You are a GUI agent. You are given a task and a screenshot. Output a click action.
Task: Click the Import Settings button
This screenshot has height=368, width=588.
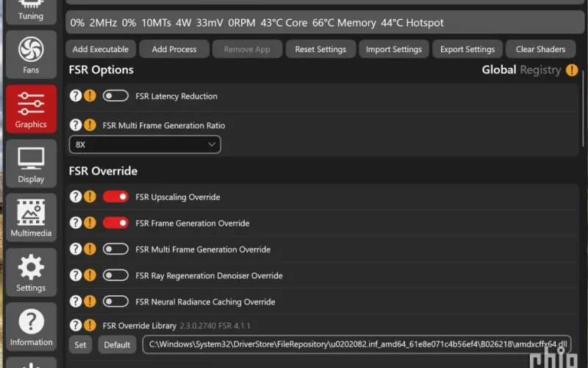tap(394, 49)
